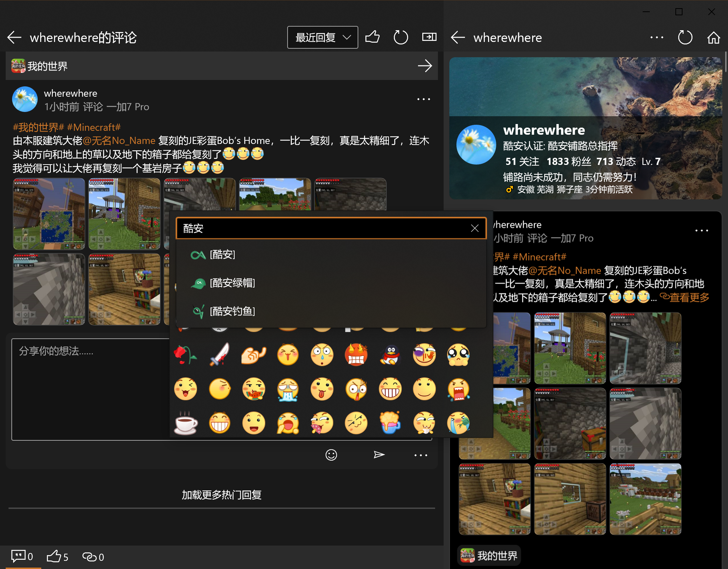
Task: Open the emoji picker smiley button
Action: [x=331, y=455]
